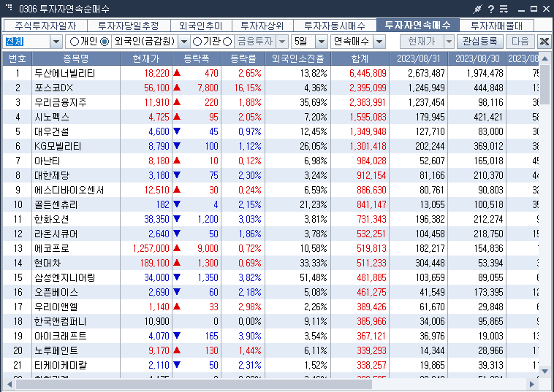Screen dimensions: 554x392
Task: Click the 2023/08/31 column header
Action: [x=418, y=58]
